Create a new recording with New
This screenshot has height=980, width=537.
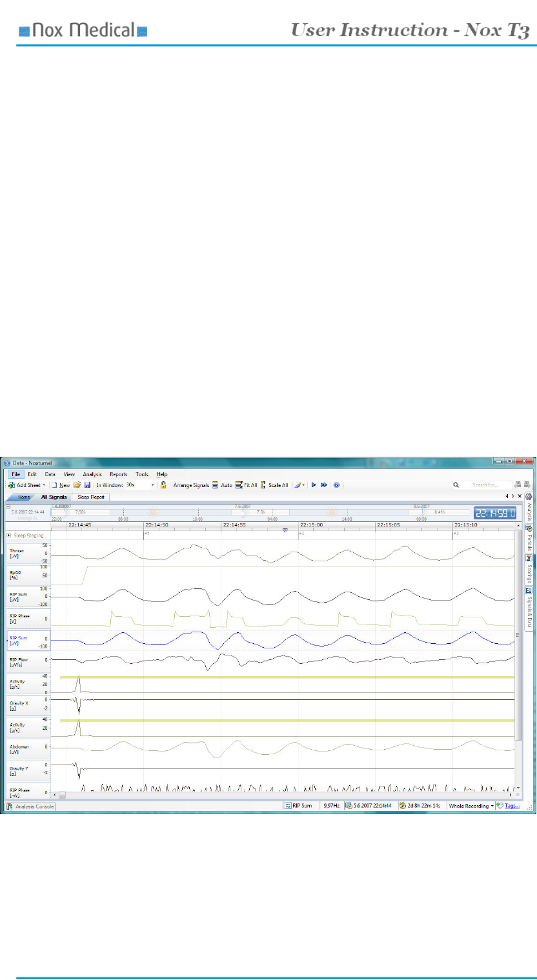61,485
